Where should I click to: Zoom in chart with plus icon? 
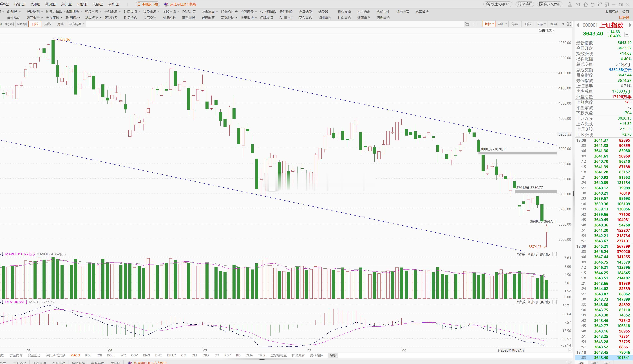(x=473, y=24)
